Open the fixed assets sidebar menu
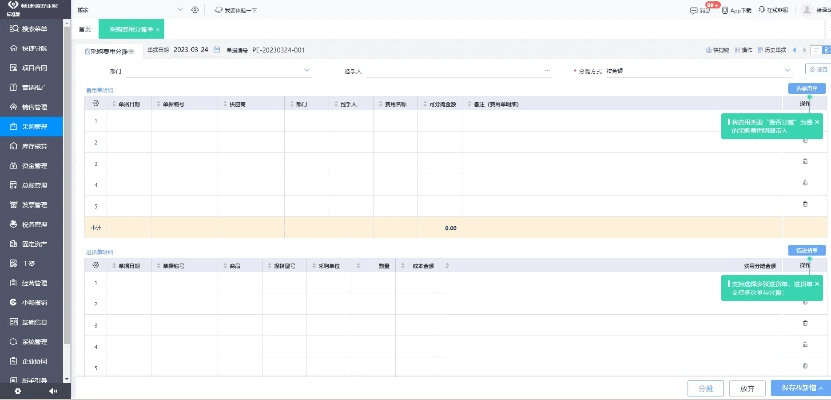 [x=35, y=244]
